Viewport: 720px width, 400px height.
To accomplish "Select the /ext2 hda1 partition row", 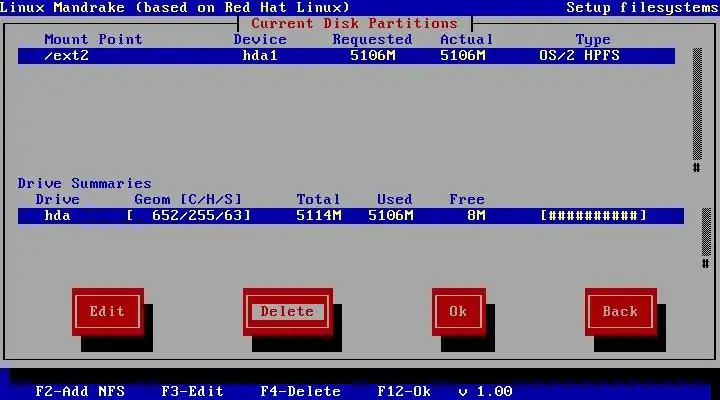I will [x=347, y=56].
